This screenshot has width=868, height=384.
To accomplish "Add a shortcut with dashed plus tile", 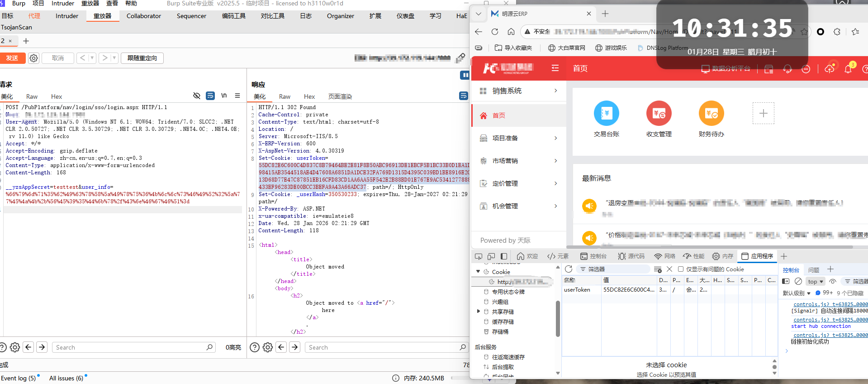I will pyautogui.click(x=764, y=113).
